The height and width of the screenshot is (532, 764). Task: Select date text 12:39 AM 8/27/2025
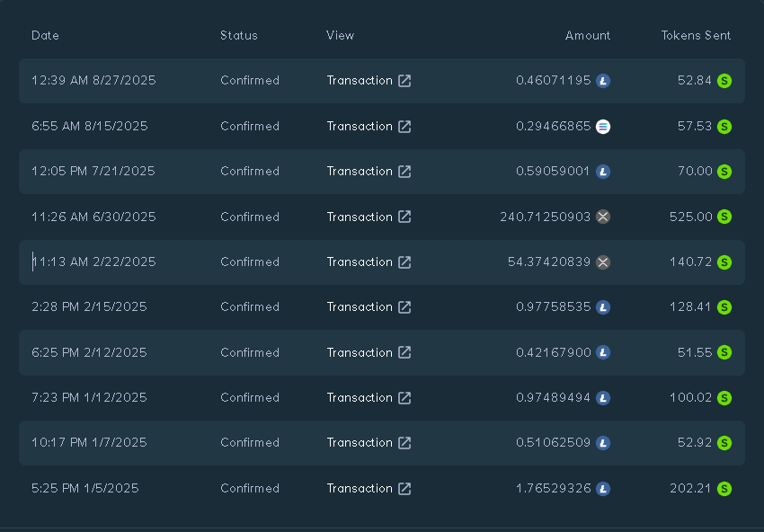point(93,80)
